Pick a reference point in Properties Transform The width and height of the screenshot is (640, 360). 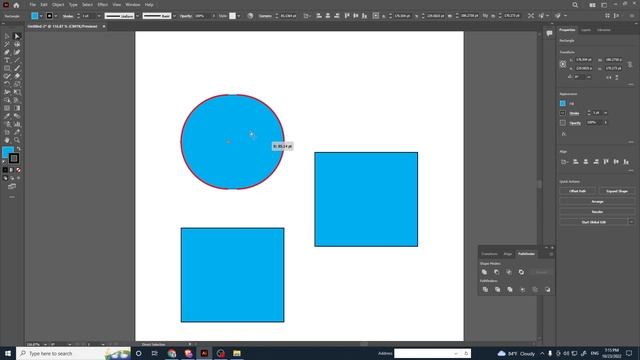pyautogui.click(x=563, y=64)
